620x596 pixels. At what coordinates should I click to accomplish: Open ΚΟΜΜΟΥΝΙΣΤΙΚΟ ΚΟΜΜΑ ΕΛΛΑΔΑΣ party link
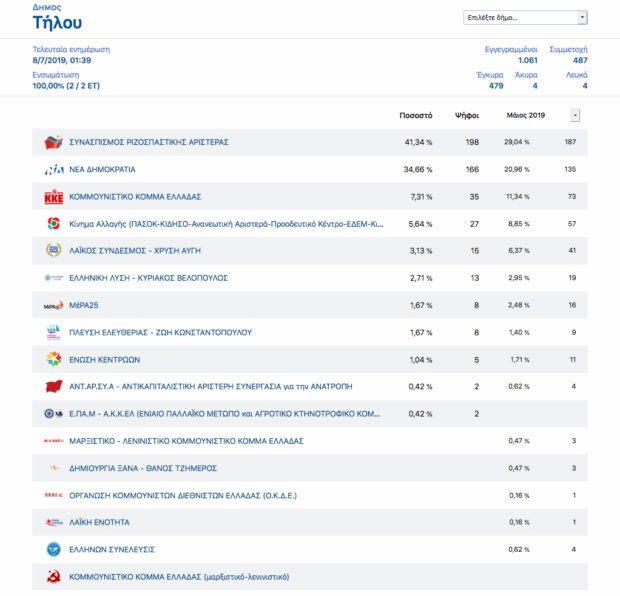[135, 197]
